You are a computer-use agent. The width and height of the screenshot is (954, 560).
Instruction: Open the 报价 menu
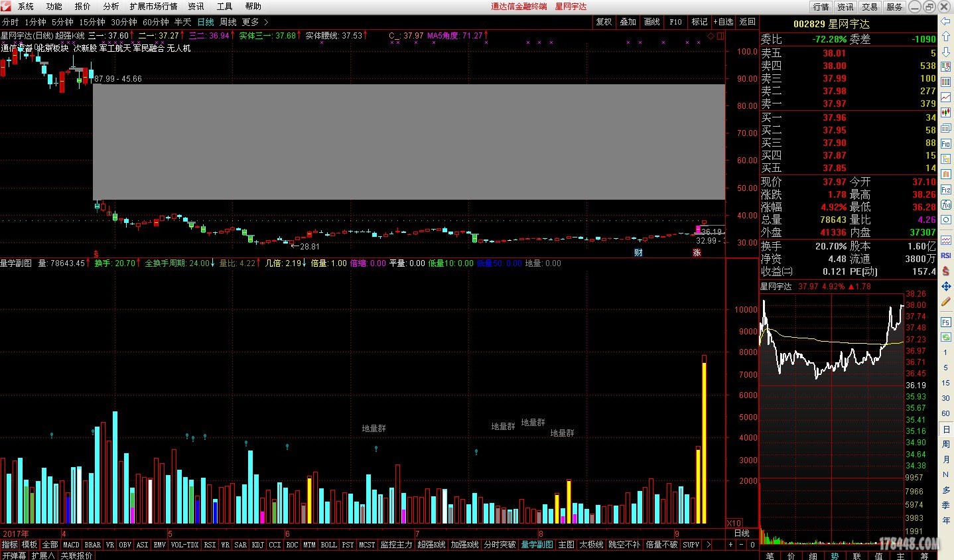click(x=83, y=7)
